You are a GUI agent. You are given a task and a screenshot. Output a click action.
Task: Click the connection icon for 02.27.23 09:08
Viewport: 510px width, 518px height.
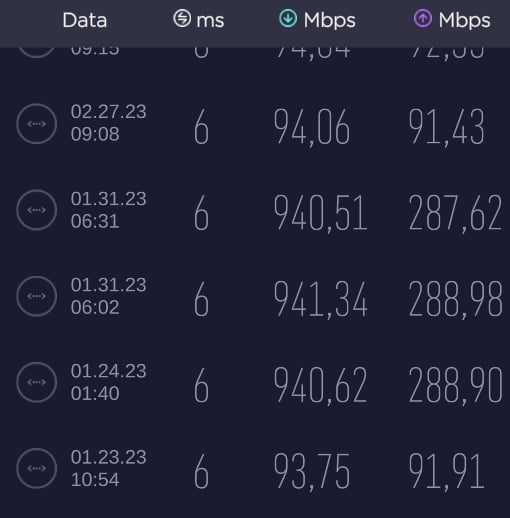(37, 124)
